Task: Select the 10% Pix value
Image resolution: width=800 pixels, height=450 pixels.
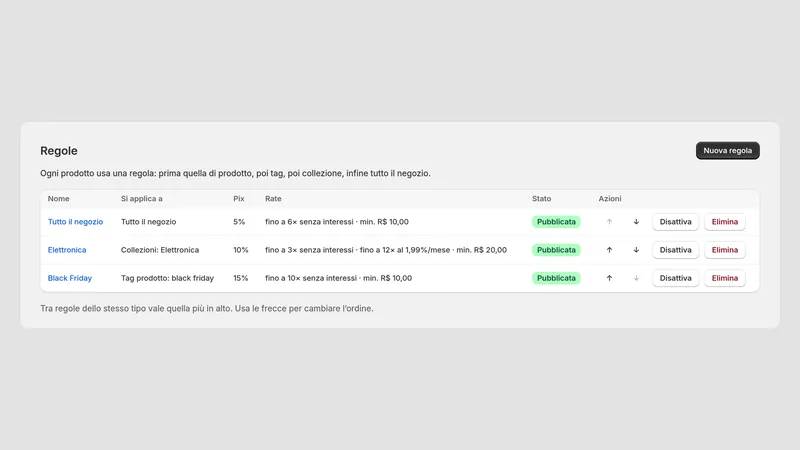Action: (x=241, y=250)
